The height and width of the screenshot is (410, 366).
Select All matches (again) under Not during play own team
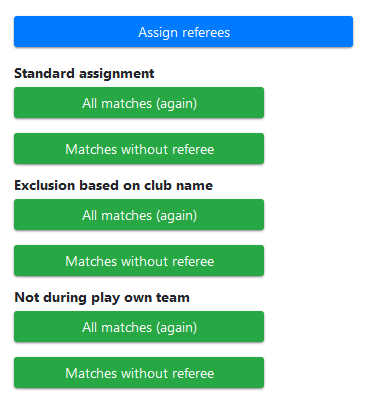[139, 327]
